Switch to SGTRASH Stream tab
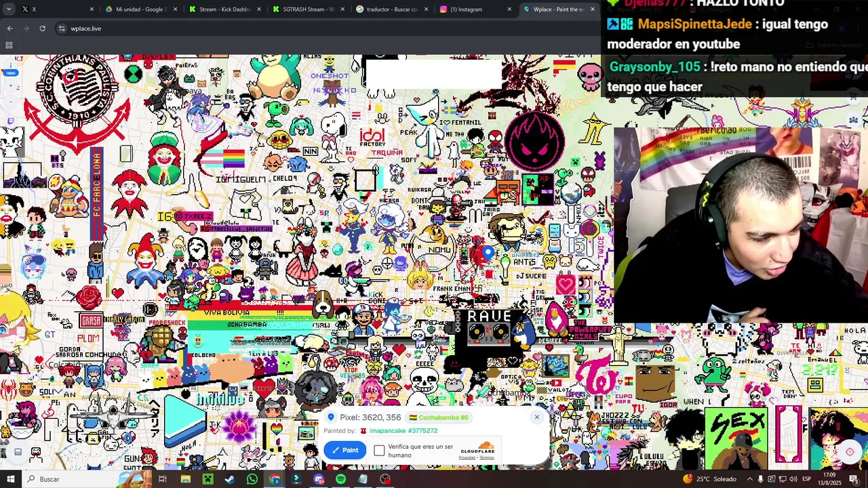868x488 pixels. tap(307, 9)
